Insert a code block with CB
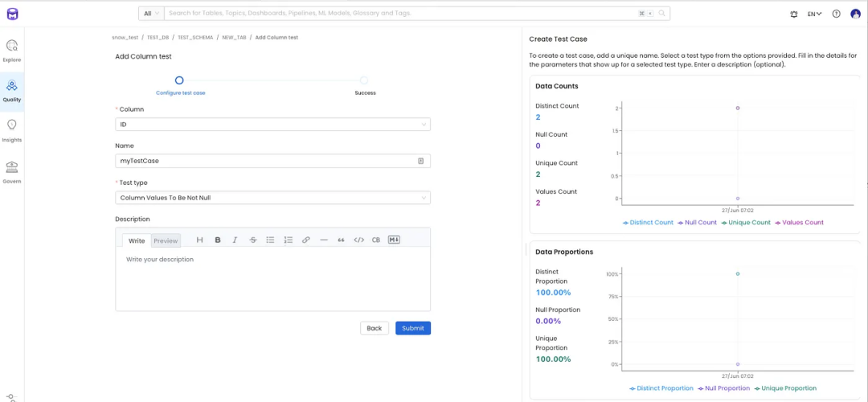Screen dimensions: 868x402 (375, 240)
